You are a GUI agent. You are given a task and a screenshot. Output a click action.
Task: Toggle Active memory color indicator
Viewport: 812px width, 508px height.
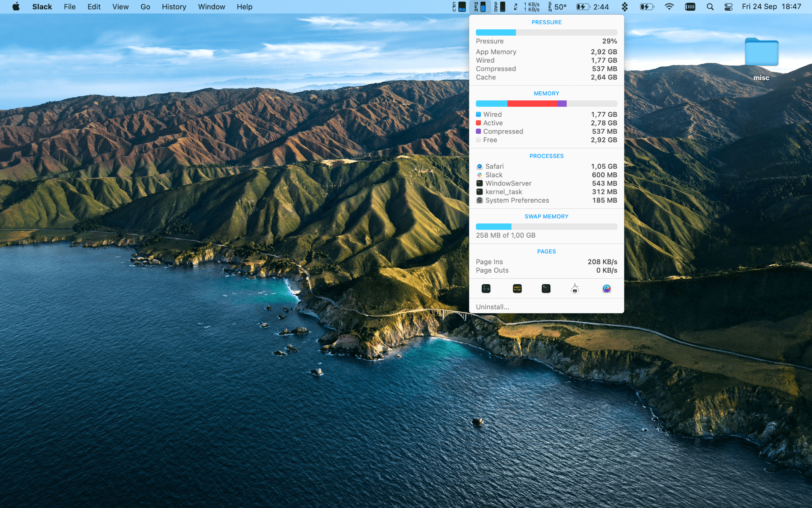pos(478,122)
